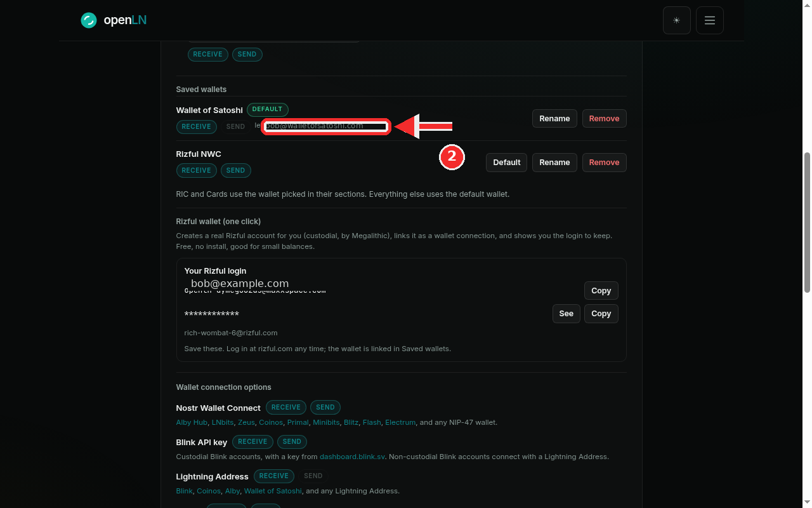The width and height of the screenshot is (812, 508).
Task: Open Coinos link in Nostr Wallet Connect list
Action: pyautogui.click(x=271, y=422)
